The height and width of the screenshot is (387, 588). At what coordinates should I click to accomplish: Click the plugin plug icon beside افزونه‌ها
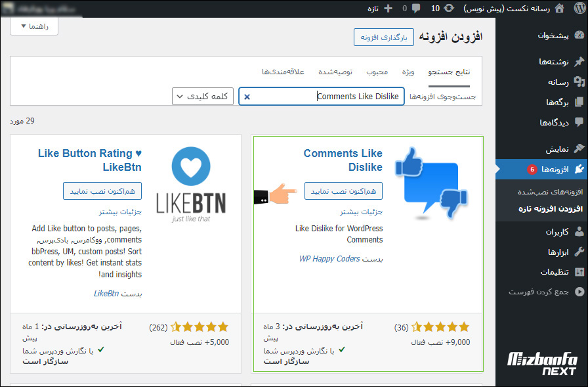pyautogui.click(x=579, y=170)
